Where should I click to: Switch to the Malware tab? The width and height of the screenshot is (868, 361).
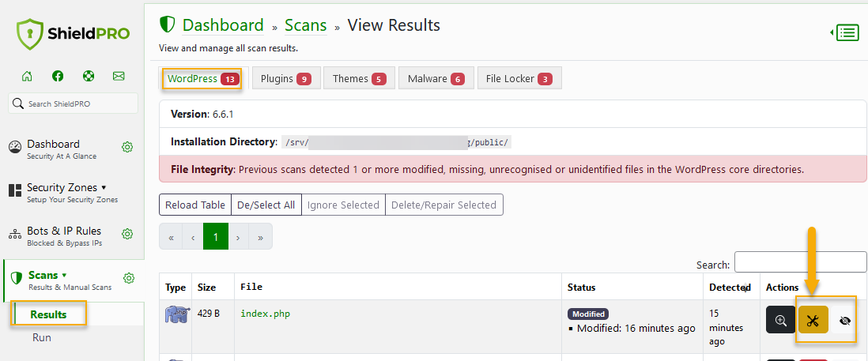tap(436, 78)
